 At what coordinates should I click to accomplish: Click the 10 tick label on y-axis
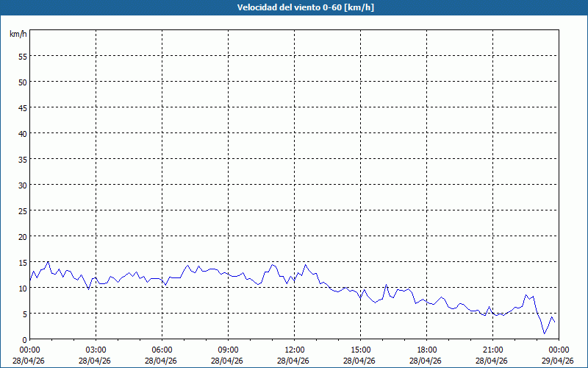[x=22, y=288]
